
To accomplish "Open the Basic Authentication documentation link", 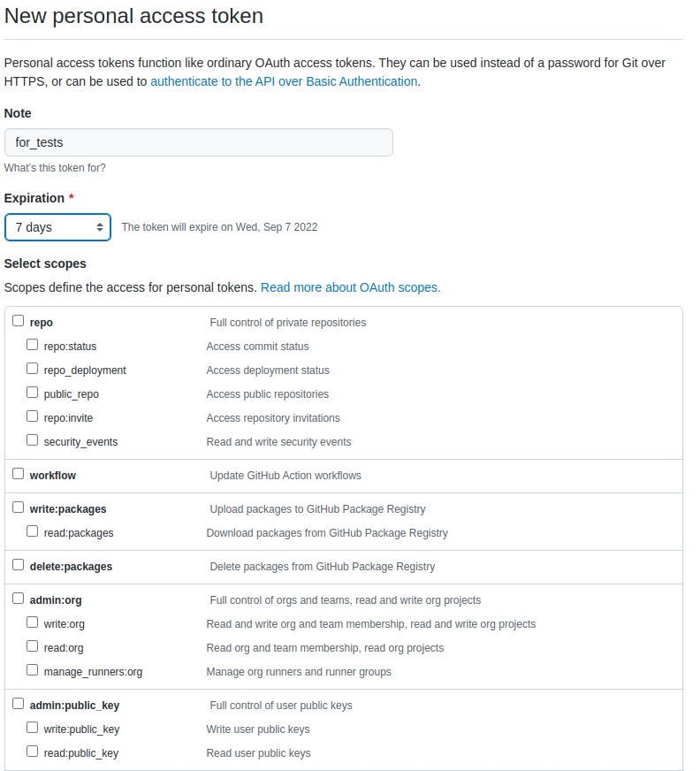I will (284, 80).
